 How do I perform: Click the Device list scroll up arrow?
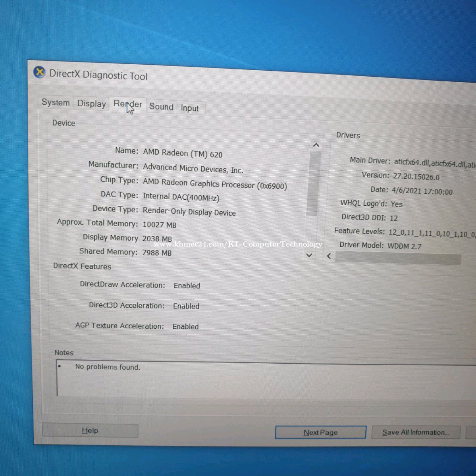316,145
